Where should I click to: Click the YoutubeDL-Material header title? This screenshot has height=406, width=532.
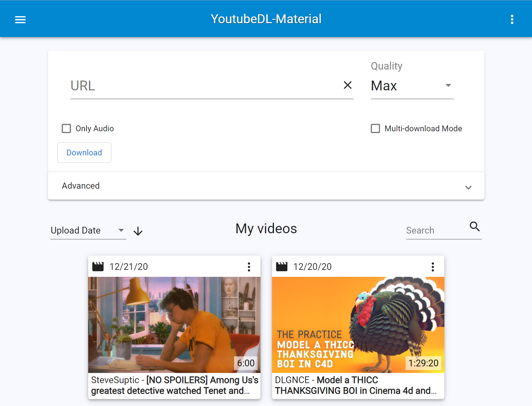click(266, 19)
